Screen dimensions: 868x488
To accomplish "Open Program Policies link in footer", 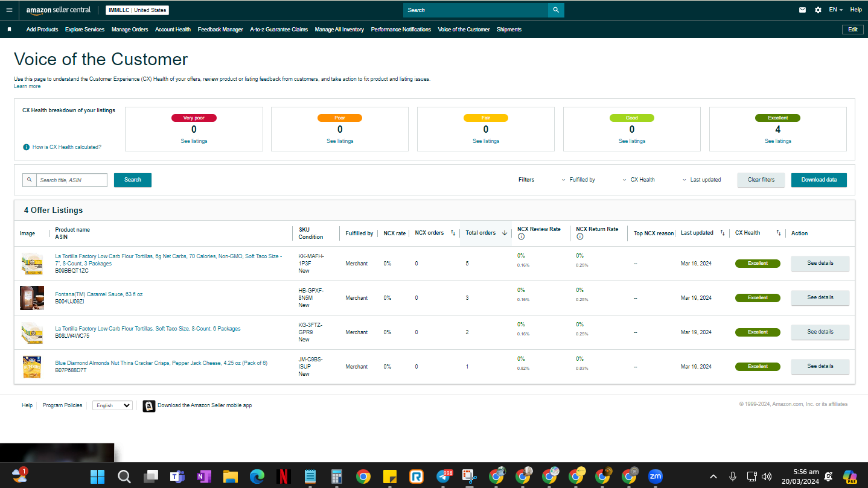I will [62, 405].
